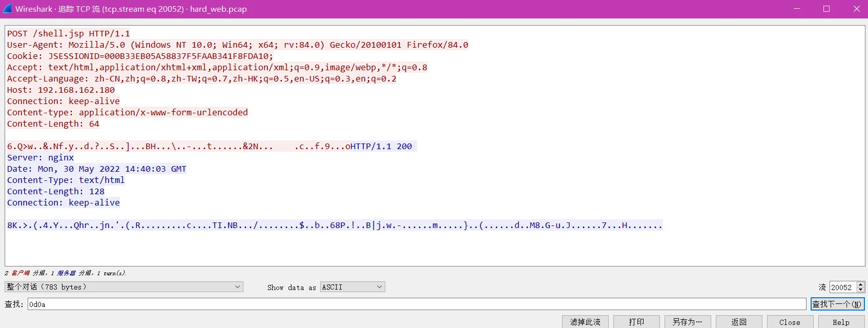The width and height of the screenshot is (868, 328).
Task: Minimize the Follow TCP Stream window
Action: point(797,9)
